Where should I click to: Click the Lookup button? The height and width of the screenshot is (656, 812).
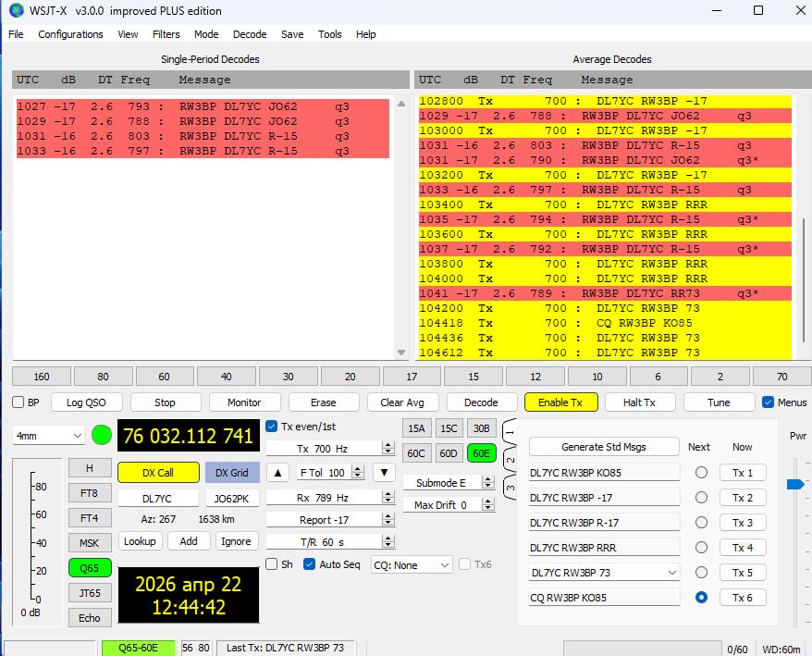[x=140, y=541]
